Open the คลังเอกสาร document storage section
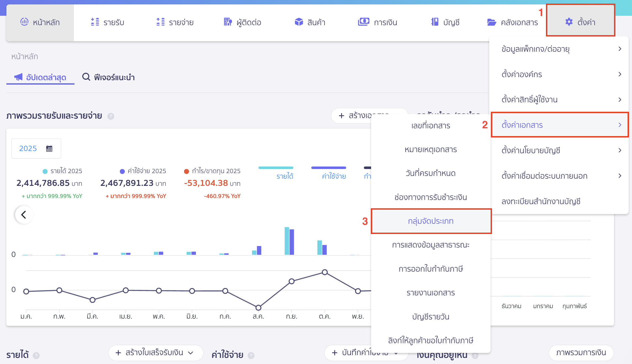 point(513,22)
